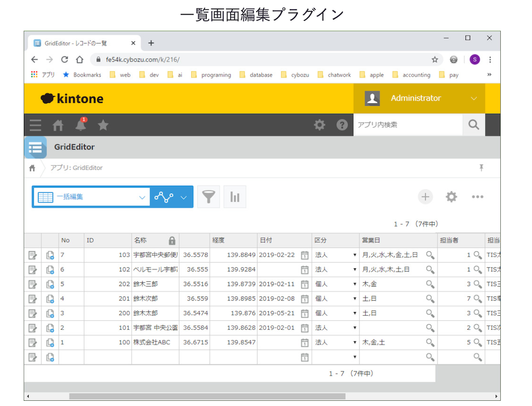Open the kintone home icon

tap(58, 125)
